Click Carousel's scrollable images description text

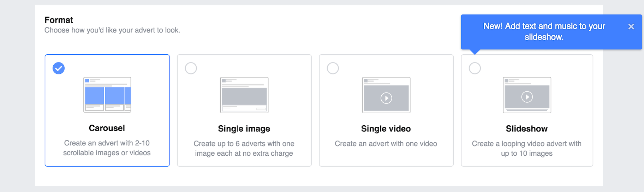107,148
